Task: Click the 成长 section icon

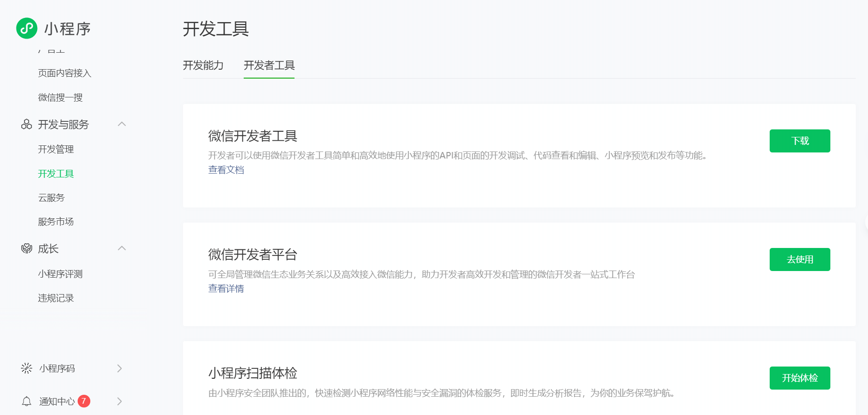Action: [27, 248]
